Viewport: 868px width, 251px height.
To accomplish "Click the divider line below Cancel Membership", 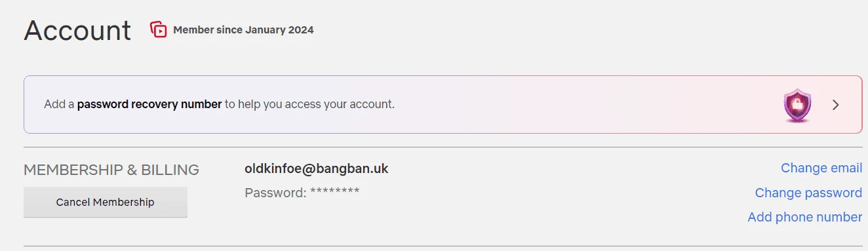I will (443, 246).
